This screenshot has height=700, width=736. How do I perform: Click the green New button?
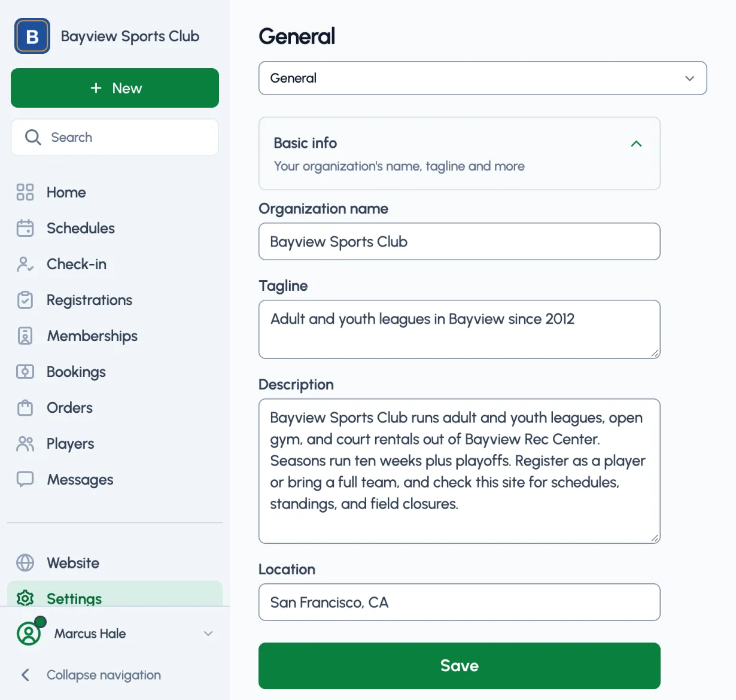115,88
